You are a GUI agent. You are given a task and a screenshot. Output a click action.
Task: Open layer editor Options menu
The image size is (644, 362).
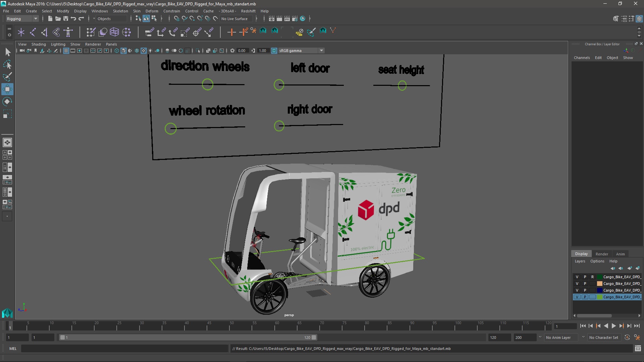tap(597, 261)
